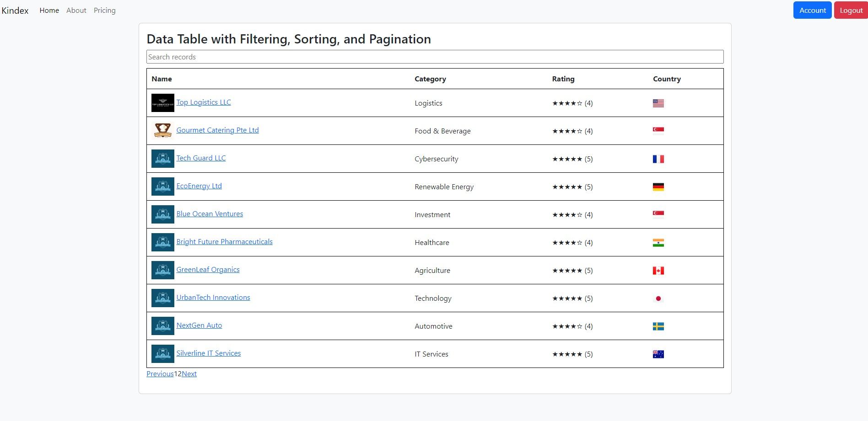
Task: Open the EcoEnergy Ltd link
Action: (x=199, y=186)
